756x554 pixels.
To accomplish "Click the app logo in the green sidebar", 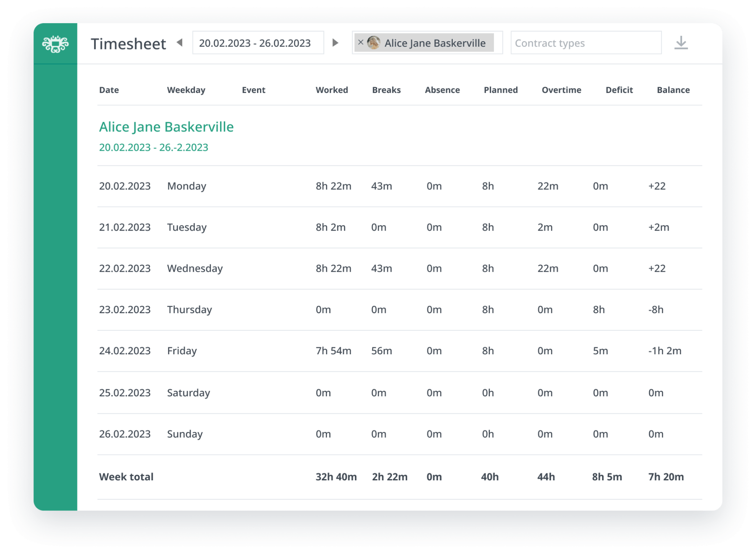I will [x=56, y=44].
